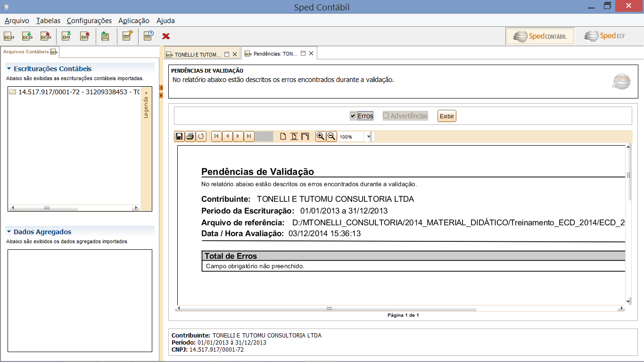Open the Configurações menu
This screenshot has height=362, width=644.
(x=89, y=21)
